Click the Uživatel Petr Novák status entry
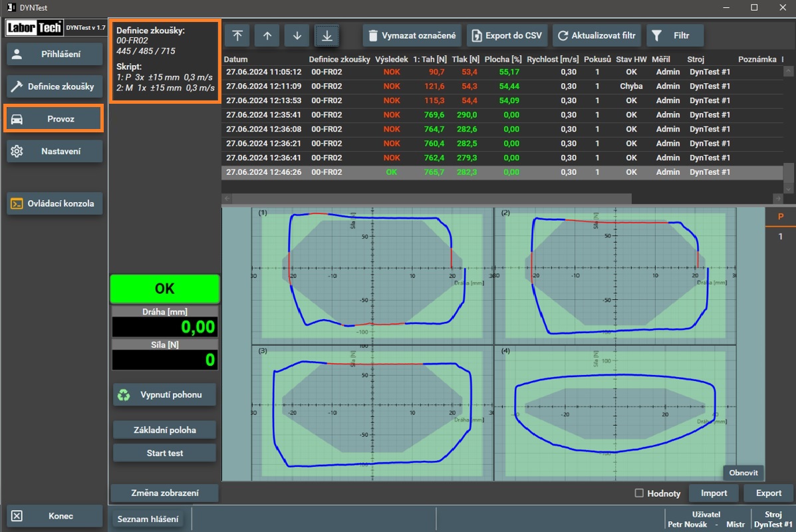The width and height of the screenshot is (796, 532). pos(706,519)
